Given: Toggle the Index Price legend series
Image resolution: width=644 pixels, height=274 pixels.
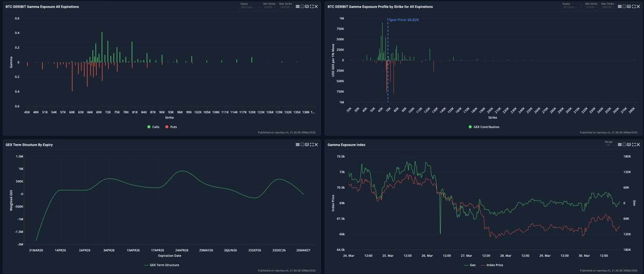Looking at the screenshot, I should [x=492, y=265].
